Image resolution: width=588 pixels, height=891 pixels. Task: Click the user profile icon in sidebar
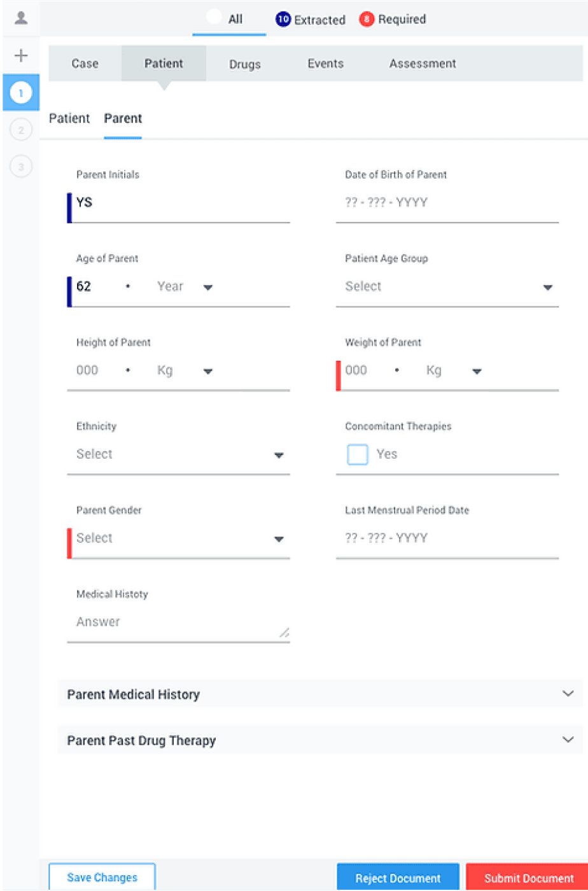tap(21, 18)
